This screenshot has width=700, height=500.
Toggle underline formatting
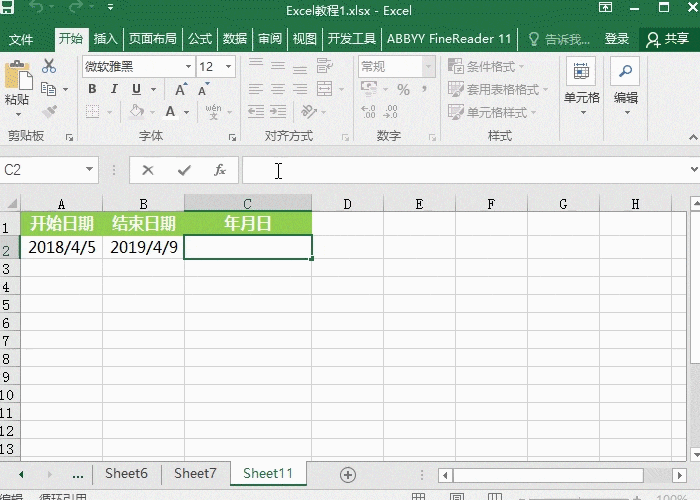point(136,89)
